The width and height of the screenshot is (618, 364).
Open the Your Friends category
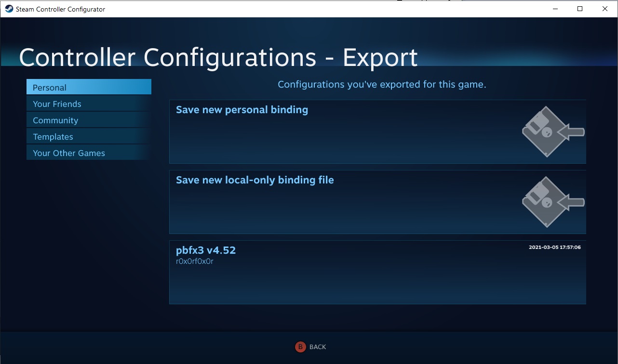(89, 104)
